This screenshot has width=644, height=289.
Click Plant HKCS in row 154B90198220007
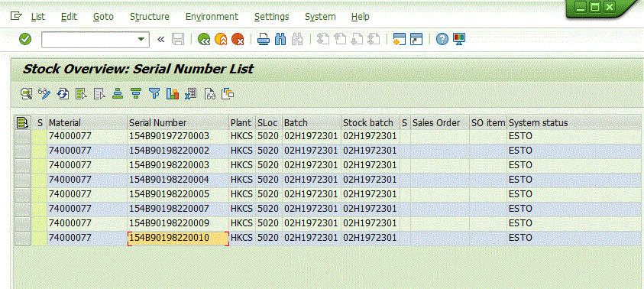241,209
